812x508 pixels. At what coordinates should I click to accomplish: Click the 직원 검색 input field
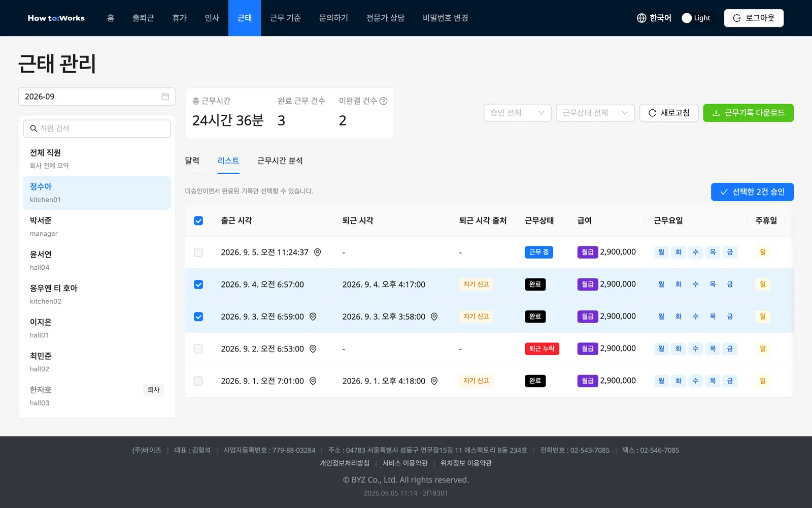click(97, 129)
